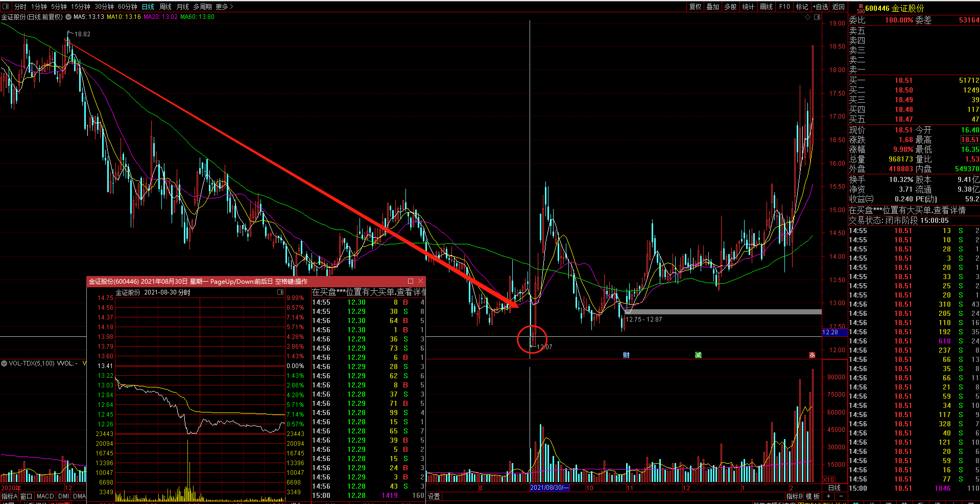
Task: Switch to 周线 weekly chart
Action: coord(165,7)
